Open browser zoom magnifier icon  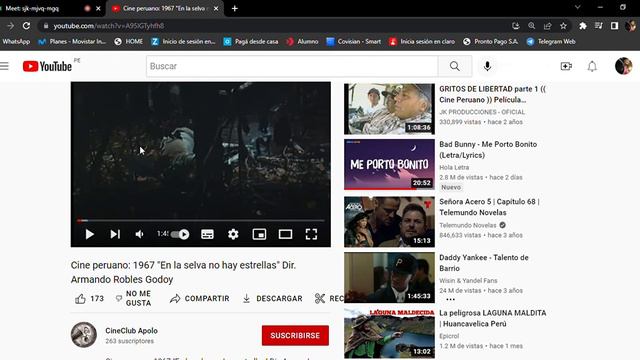coord(531,26)
